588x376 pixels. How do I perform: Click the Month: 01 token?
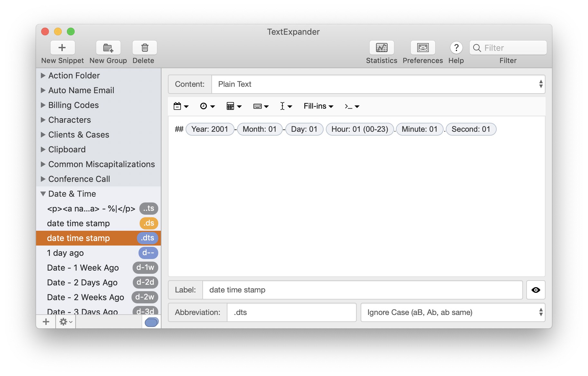point(260,129)
